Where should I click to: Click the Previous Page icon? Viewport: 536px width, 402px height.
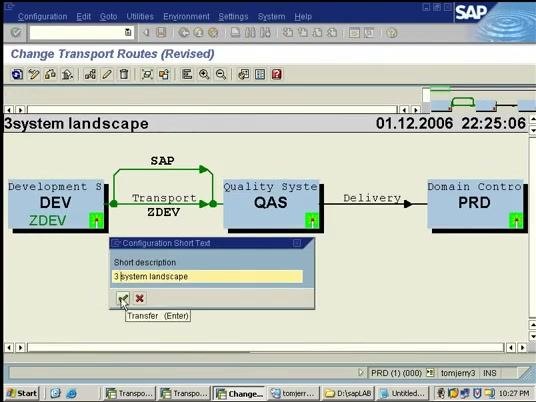click(303, 33)
